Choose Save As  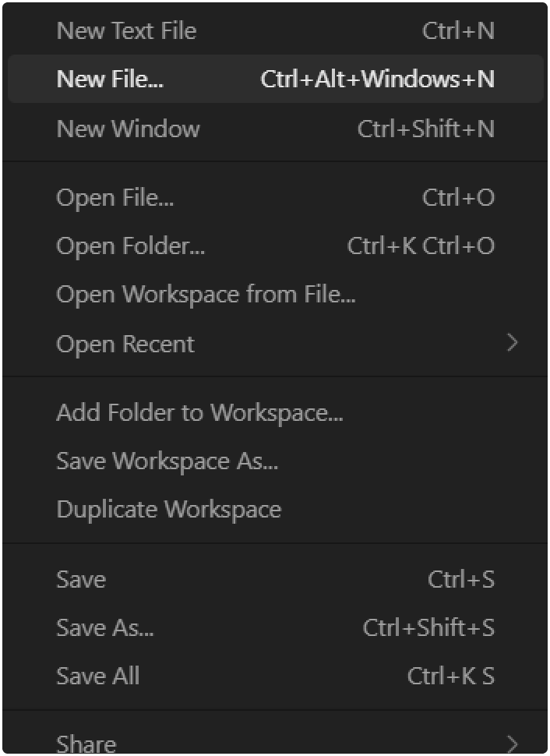point(104,627)
